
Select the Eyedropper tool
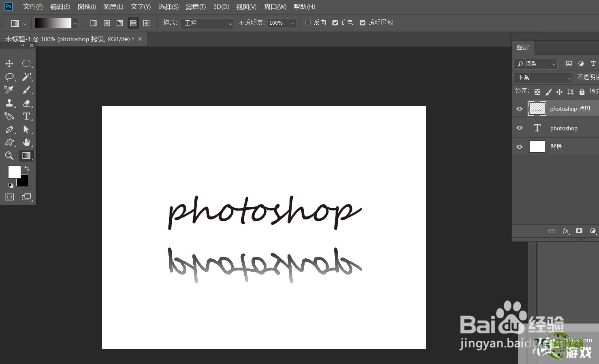pyautogui.click(x=9, y=89)
